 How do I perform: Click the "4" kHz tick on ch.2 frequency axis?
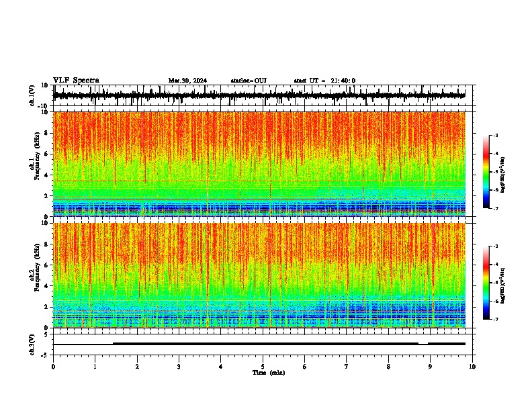[x=46, y=286]
